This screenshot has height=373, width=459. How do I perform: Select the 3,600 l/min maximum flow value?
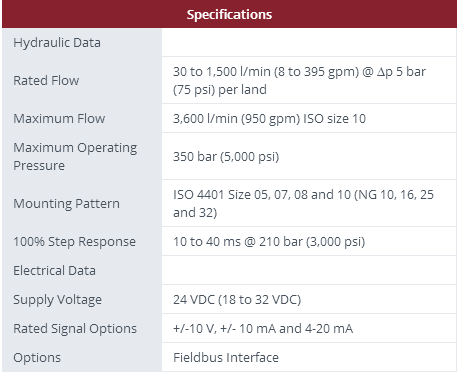click(x=269, y=119)
